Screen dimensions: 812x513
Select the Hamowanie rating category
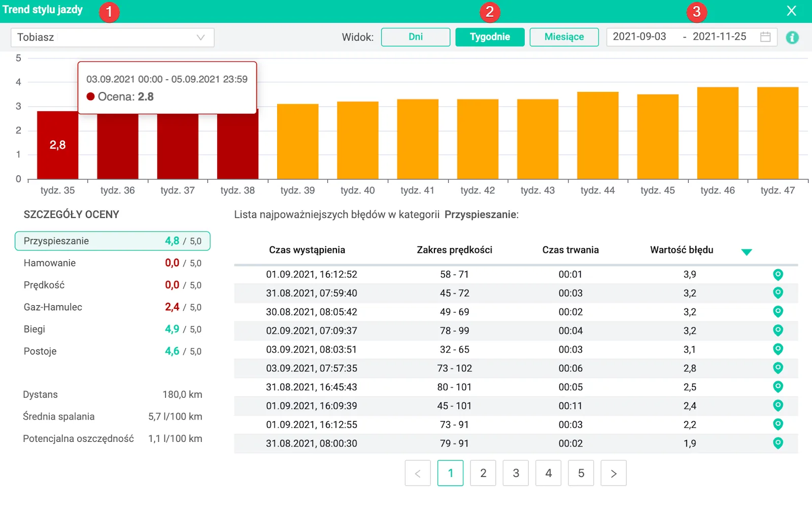113,263
